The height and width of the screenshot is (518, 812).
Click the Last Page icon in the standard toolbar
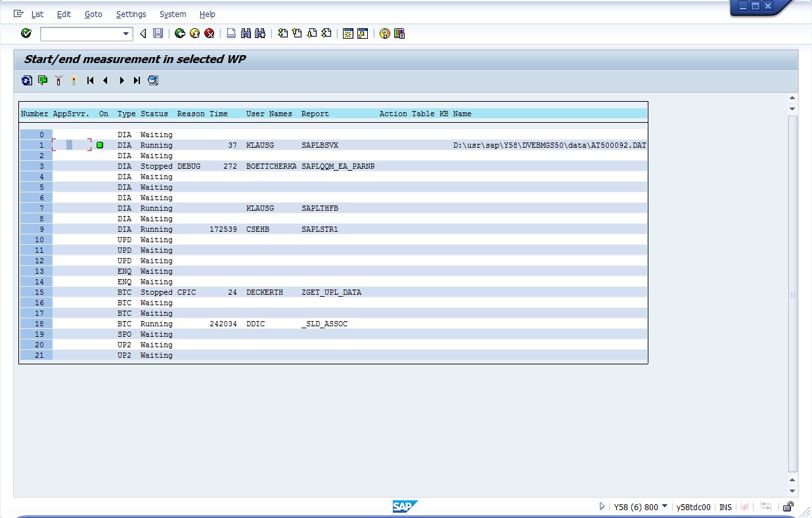[x=327, y=33]
